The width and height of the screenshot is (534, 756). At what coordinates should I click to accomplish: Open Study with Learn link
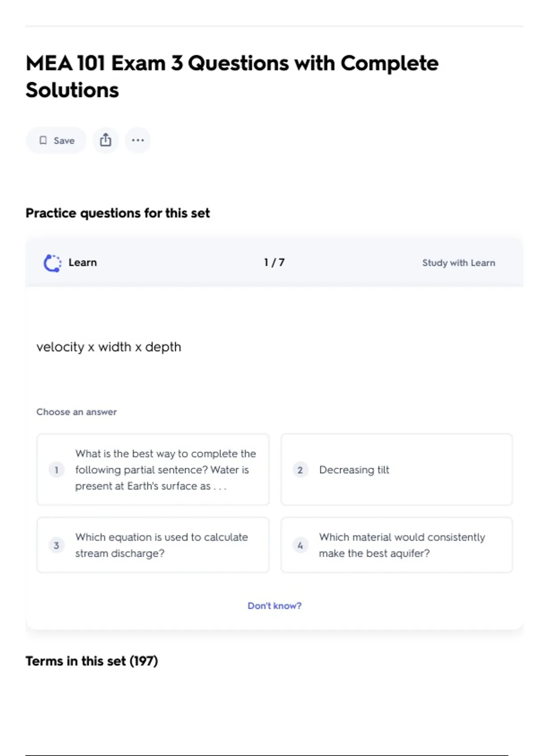coord(458,263)
